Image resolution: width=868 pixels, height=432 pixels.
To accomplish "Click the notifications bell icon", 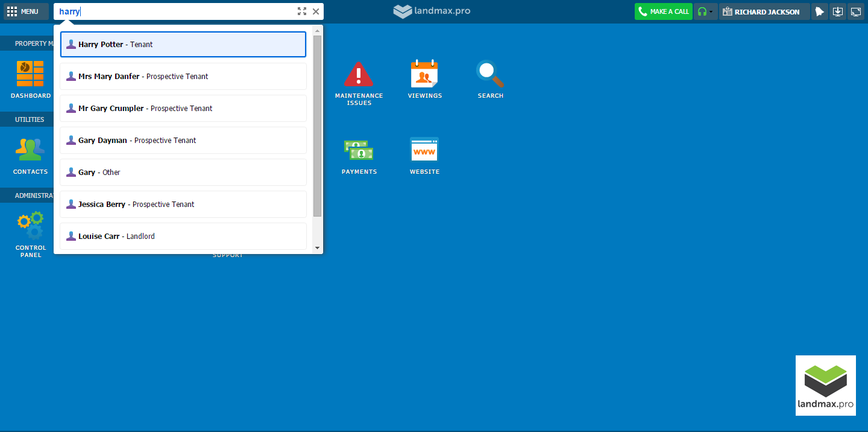I will [819, 11].
